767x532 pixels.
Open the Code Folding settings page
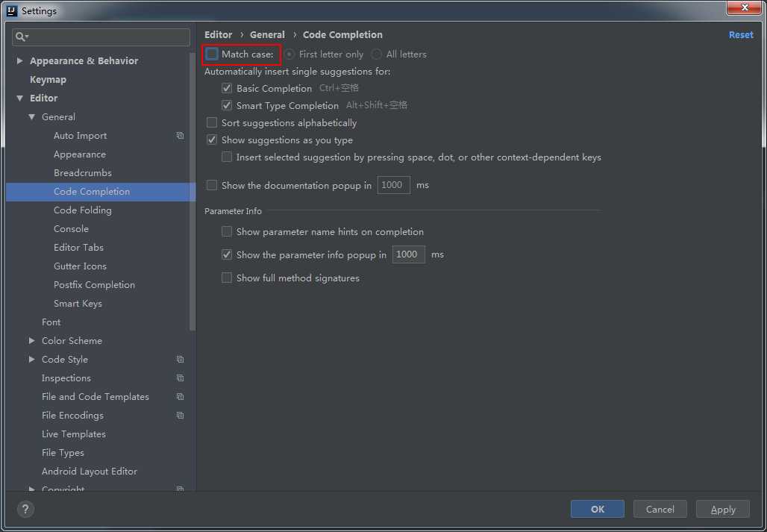(83, 210)
